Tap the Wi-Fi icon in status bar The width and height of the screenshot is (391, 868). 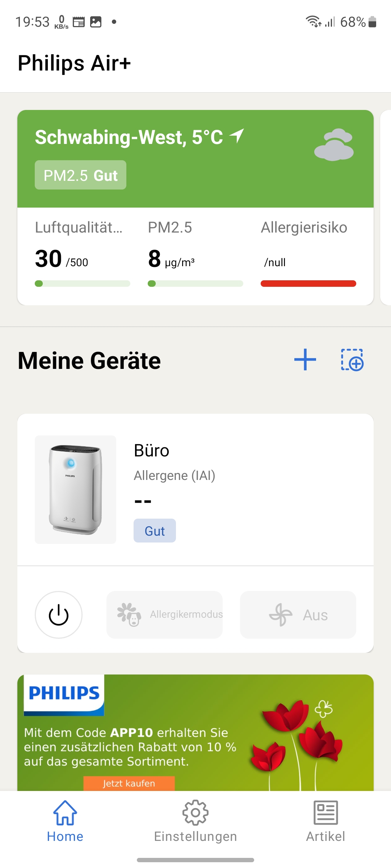(x=313, y=22)
